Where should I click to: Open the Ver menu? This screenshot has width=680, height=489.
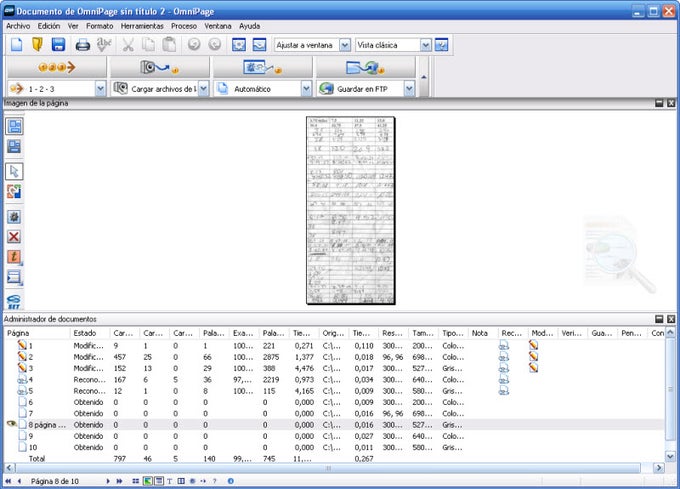73,26
